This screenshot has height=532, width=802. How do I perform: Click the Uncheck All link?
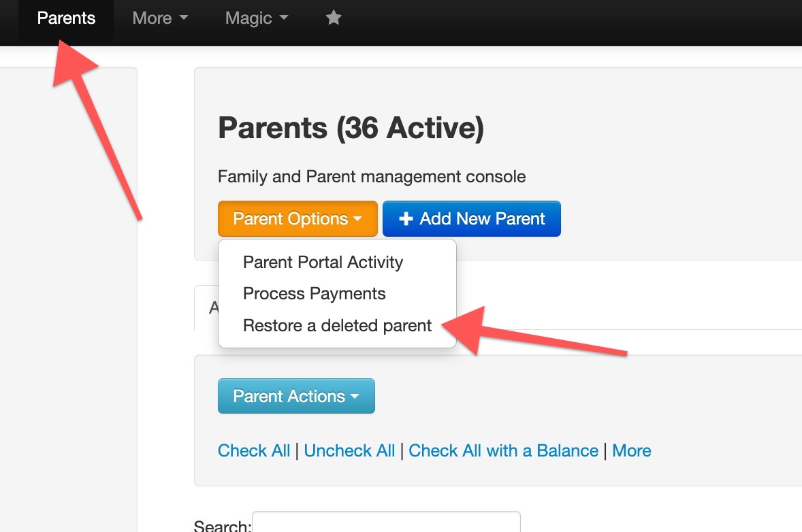coord(349,451)
